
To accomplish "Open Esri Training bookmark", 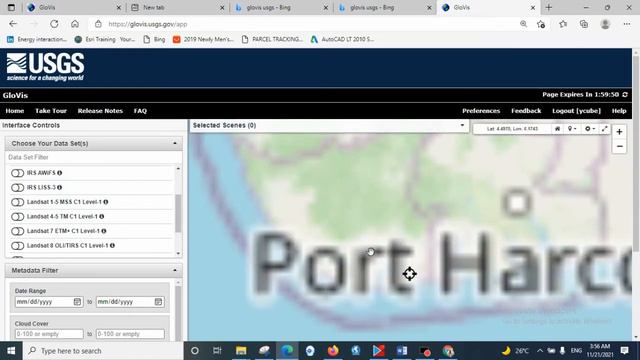I will (105, 39).
